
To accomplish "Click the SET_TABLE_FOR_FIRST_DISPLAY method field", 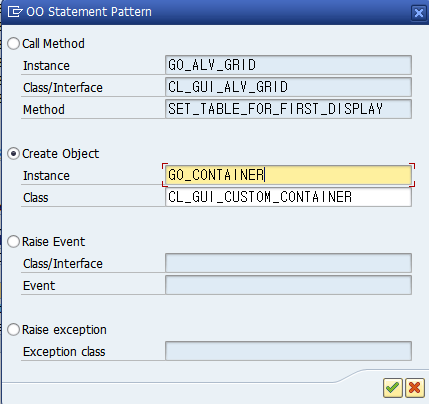I will (x=288, y=109).
